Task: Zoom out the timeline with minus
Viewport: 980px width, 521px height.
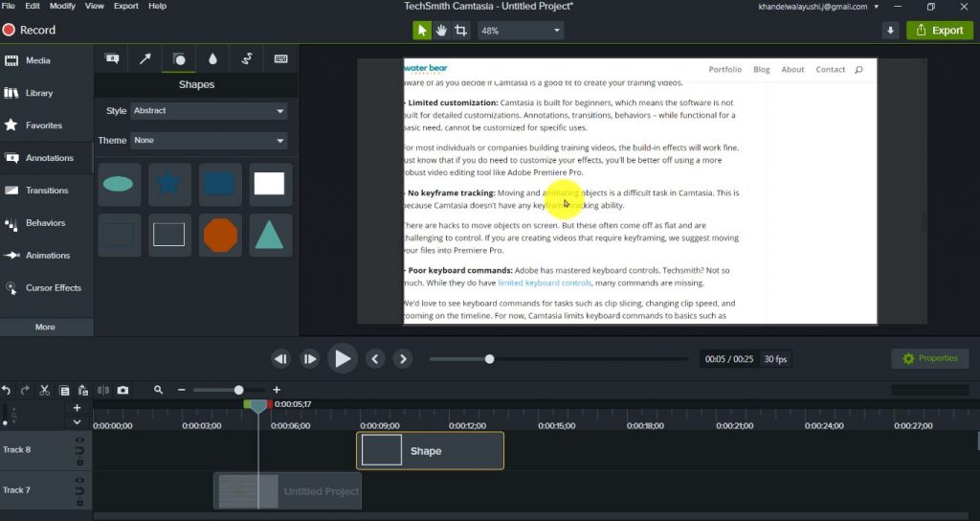Action: [181, 390]
